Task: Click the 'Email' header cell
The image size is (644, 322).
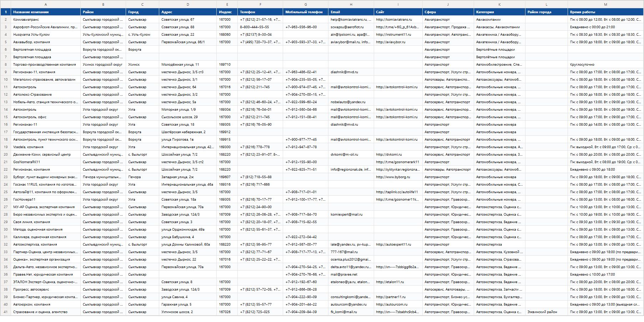Action: pos(351,12)
